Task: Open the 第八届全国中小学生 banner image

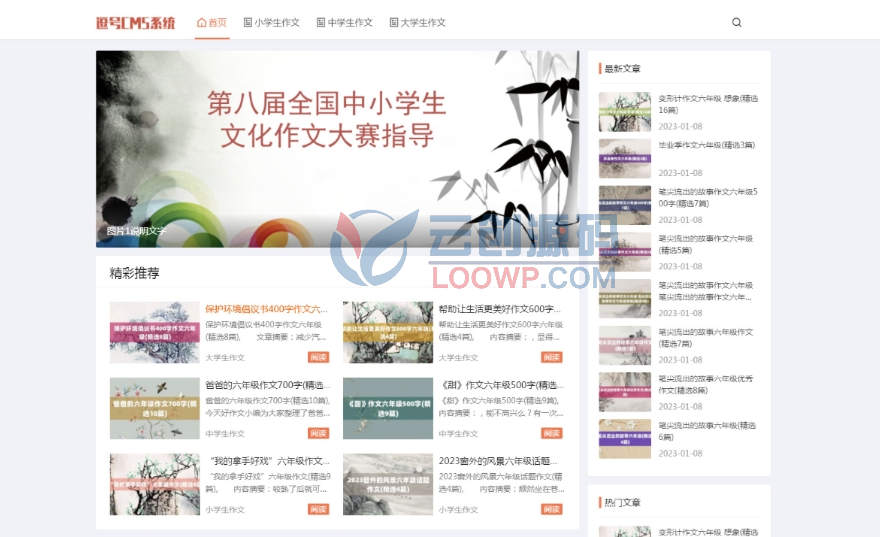Action: [x=337, y=149]
